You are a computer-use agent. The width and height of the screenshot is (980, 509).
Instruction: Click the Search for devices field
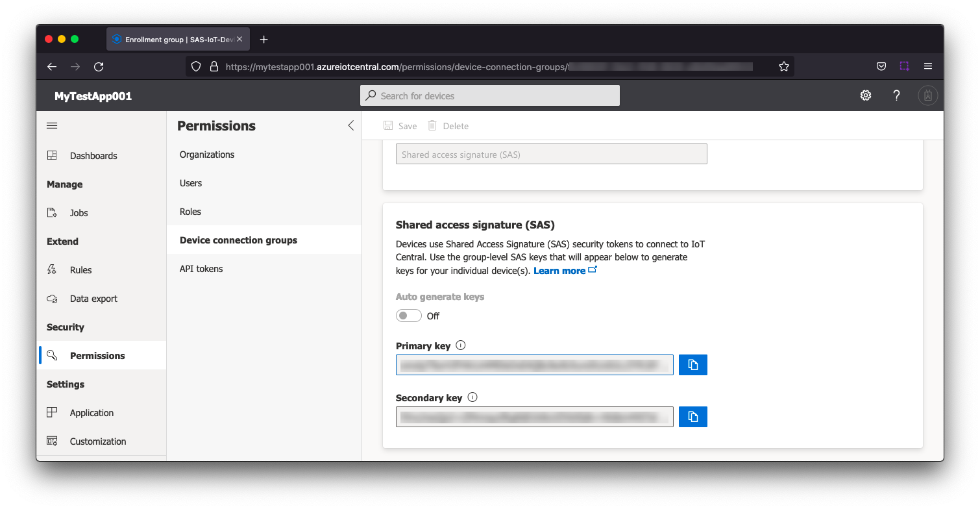point(490,95)
